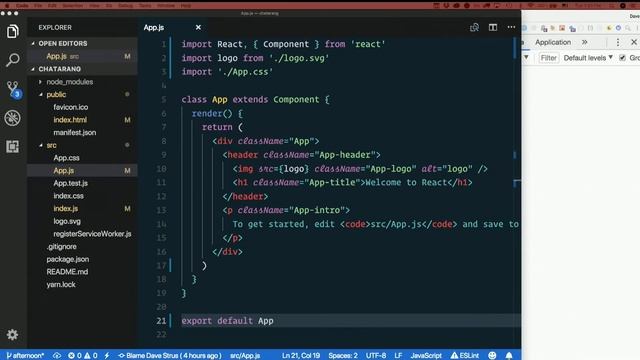Open index.css in the explorer
Screen dimensions: 640x360
(69, 196)
